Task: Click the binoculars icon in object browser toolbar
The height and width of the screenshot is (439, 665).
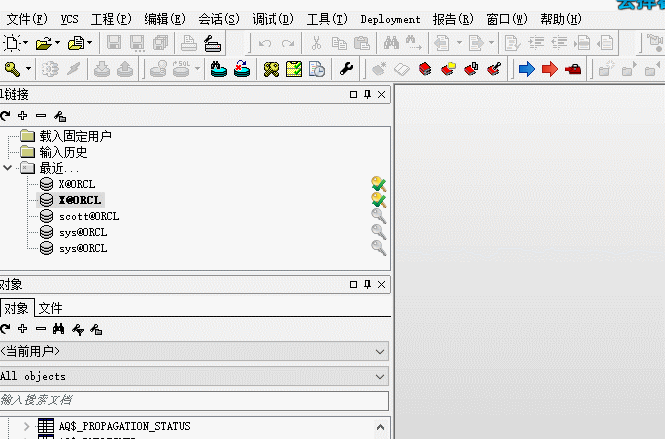Action: [x=59, y=329]
